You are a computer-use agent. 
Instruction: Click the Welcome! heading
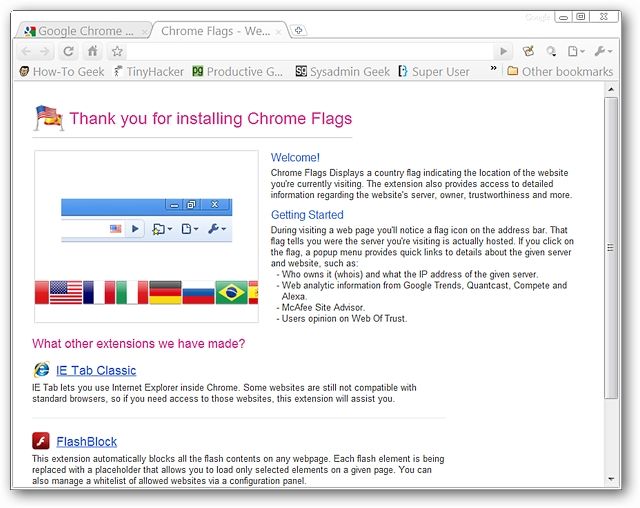[295, 158]
